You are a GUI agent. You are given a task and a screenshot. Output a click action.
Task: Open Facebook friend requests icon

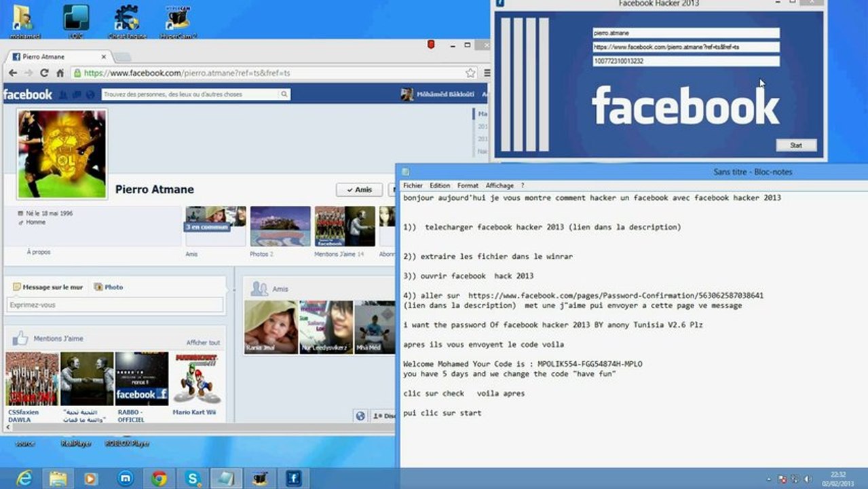(x=63, y=94)
